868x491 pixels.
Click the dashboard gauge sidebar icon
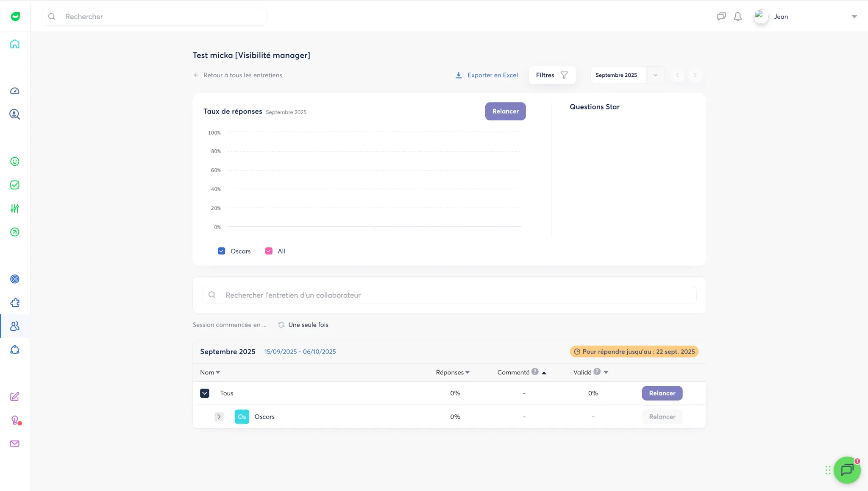pyautogui.click(x=15, y=91)
